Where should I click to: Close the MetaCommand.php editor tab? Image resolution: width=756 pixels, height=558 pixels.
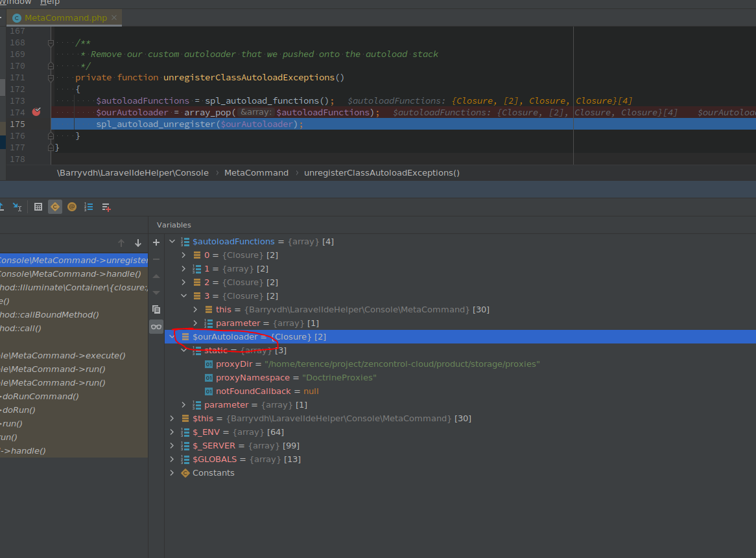tap(114, 18)
